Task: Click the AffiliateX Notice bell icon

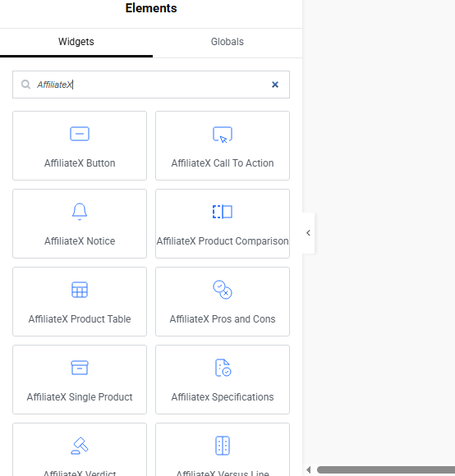Action: click(80, 212)
